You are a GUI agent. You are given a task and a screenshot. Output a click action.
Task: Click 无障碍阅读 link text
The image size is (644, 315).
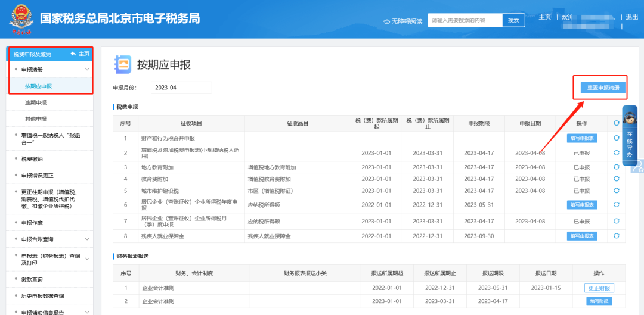point(407,21)
